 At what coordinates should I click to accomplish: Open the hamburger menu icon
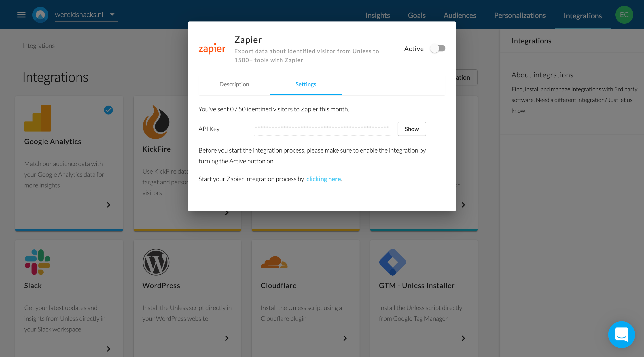point(21,15)
